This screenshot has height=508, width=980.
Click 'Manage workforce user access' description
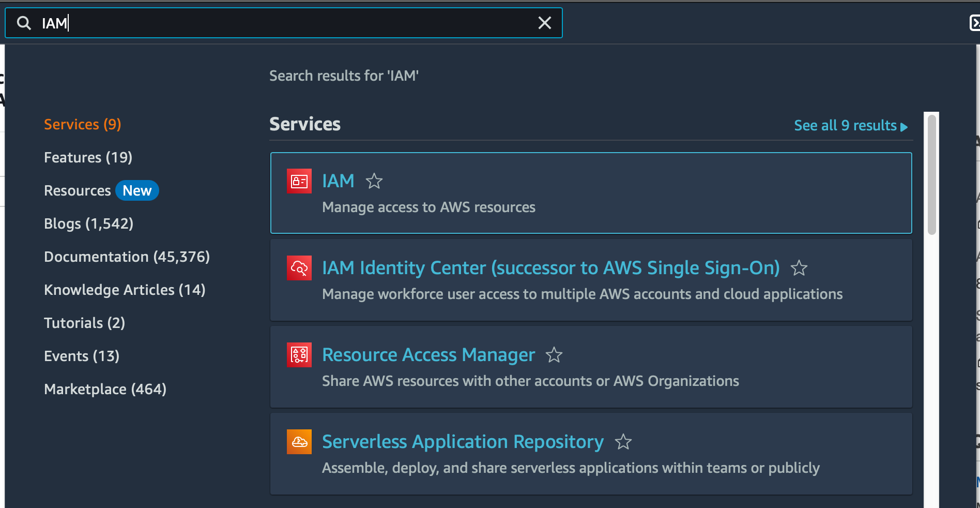[x=582, y=294]
